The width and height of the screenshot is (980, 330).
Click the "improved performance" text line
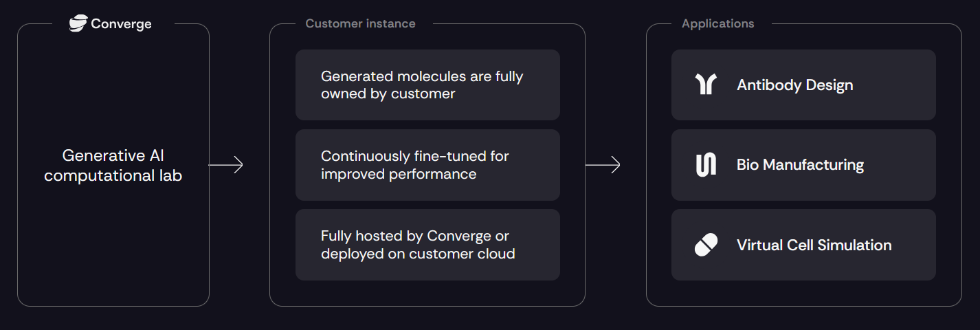398,174
